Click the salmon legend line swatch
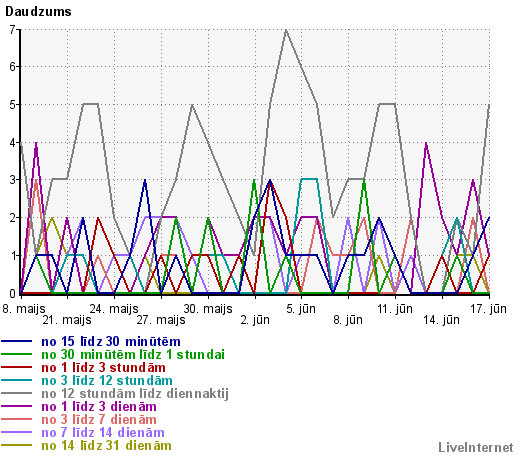The width and height of the screenshot is (520, 457). (17, 419)
